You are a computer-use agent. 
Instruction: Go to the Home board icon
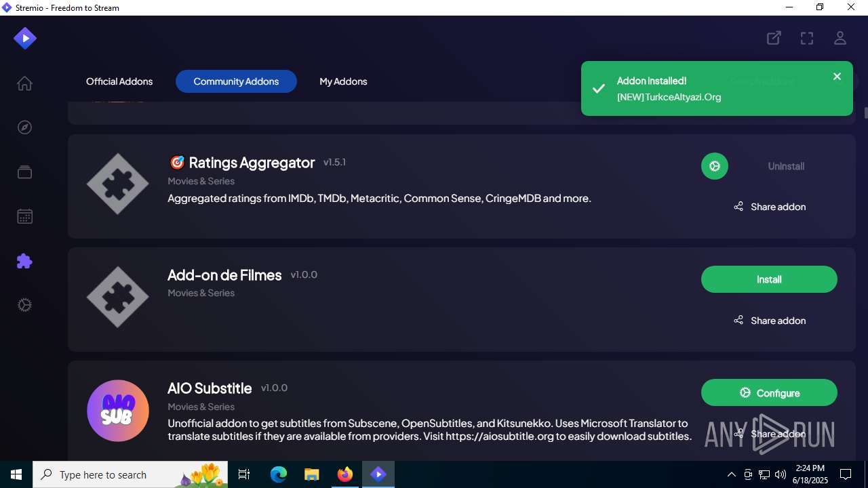tap(24, 83)
